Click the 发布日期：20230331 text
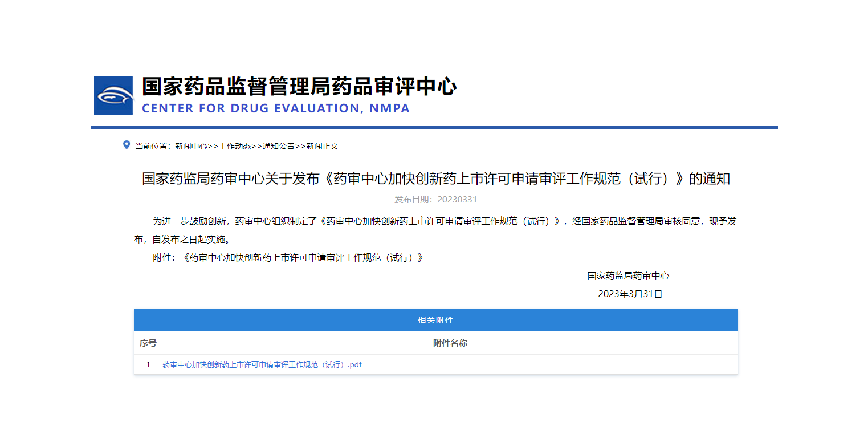 point(435,200)
